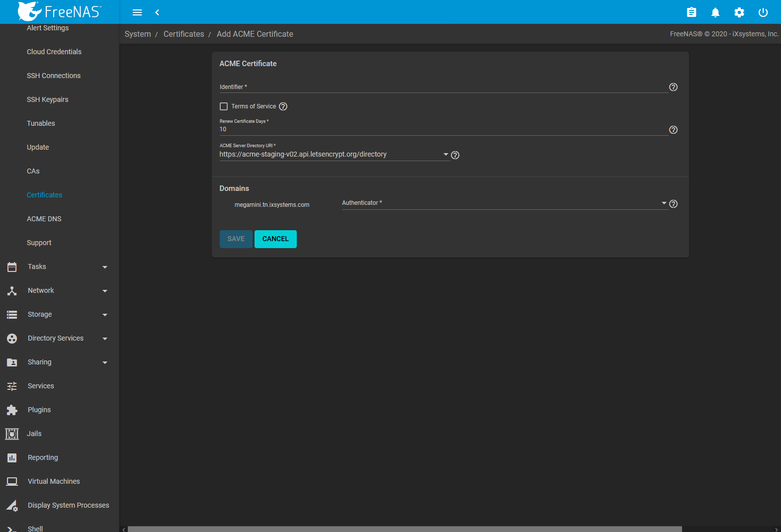The height and width of the screenshot is (532, 781).
Task: Open Shell in sidebar
Action: (x=35, y=529)
